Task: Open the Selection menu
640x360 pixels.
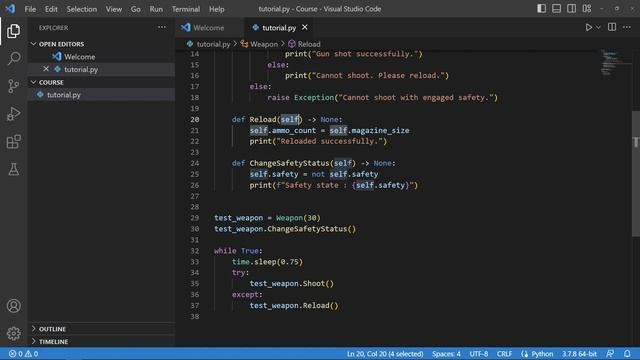Action: click(82, 9)
